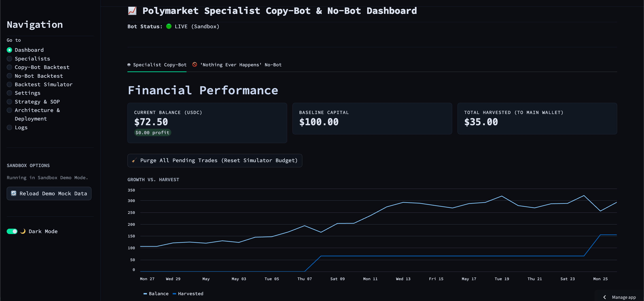
Task: Toggle the Dark Mode switch
Action: pos(12,231)
